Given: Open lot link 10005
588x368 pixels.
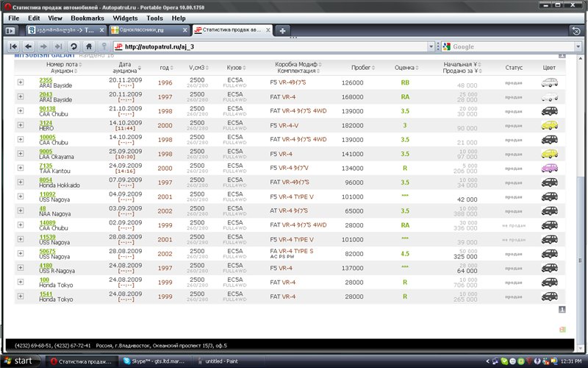Looking at the screenshot, I should (47, 137).
